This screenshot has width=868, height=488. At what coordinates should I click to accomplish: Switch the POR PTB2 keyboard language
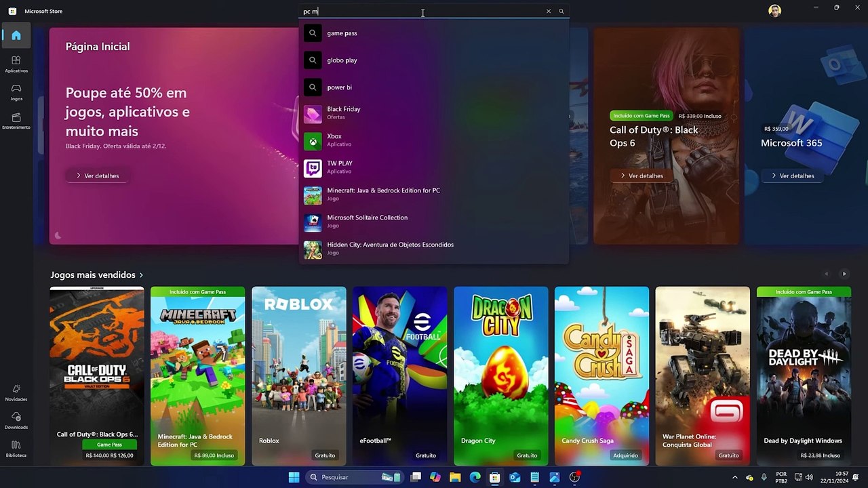pyautogui.click(x=781, y=477)
